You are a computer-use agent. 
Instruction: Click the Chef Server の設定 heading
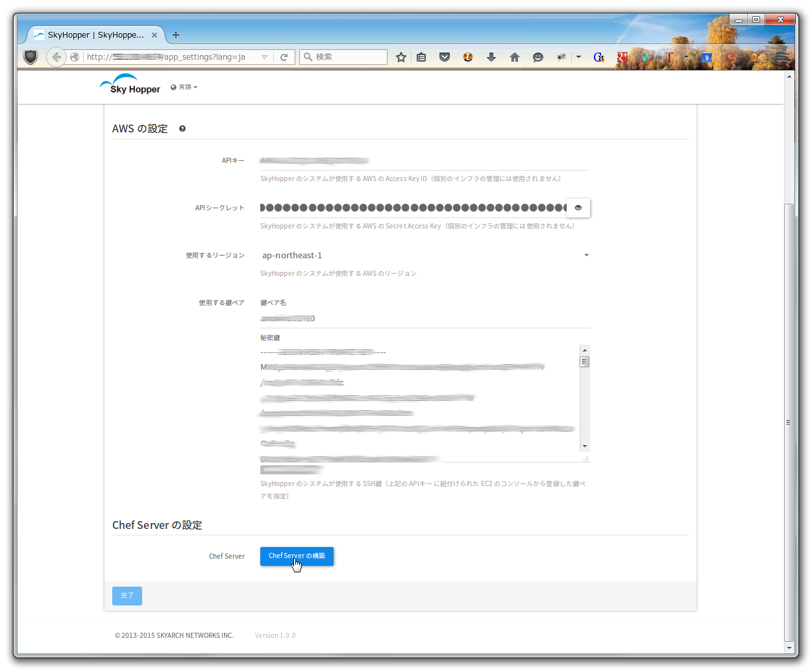157,525
